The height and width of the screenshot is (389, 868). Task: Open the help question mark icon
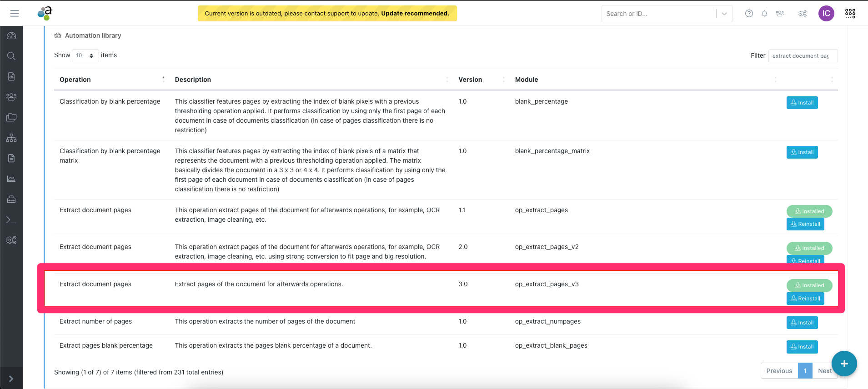click(749, 14)
